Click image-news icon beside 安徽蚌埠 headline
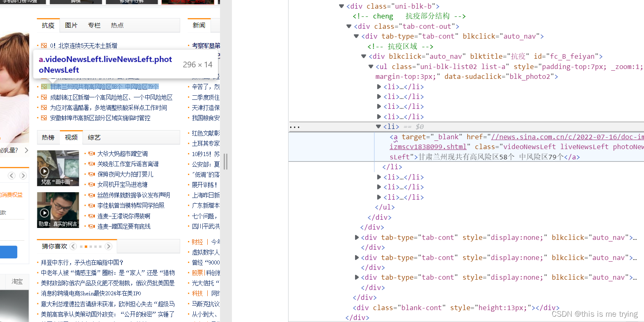 tap(44, 118)
